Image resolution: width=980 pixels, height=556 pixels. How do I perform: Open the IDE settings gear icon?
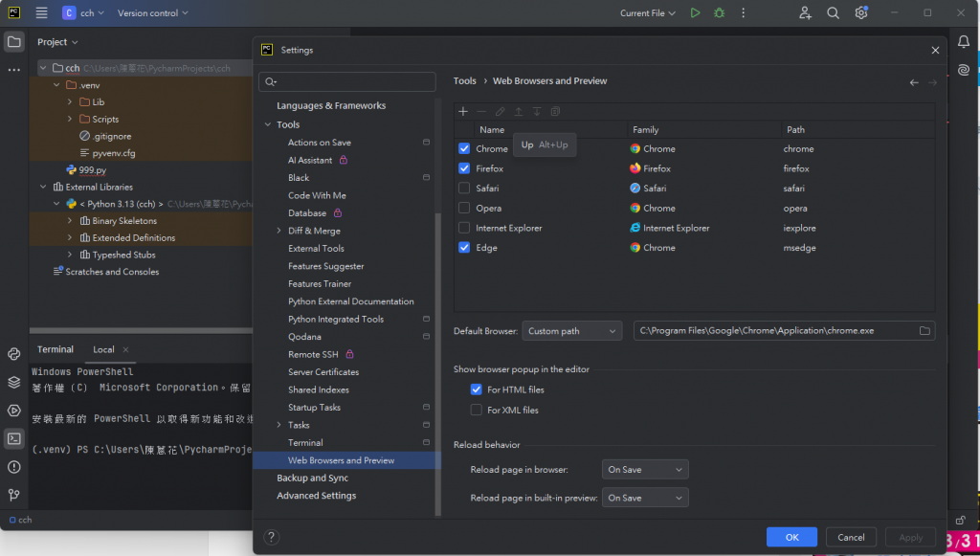(x=861, y=12)
